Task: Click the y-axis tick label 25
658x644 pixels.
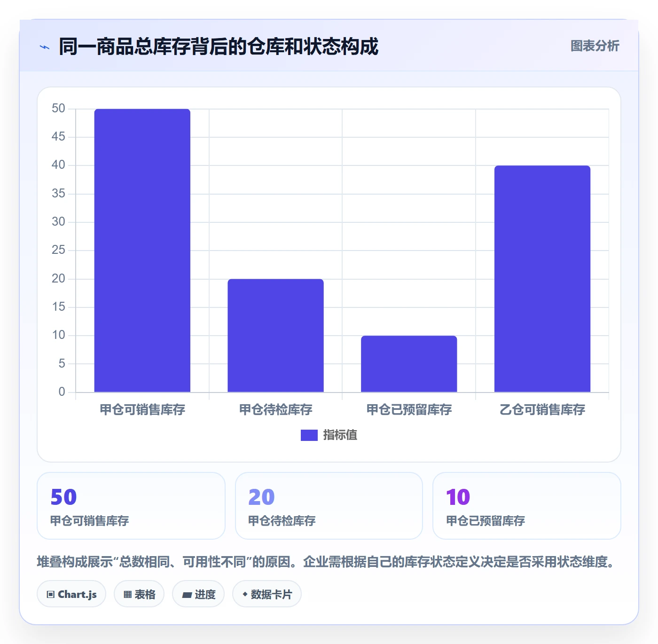Action: [x=58, y=250]
